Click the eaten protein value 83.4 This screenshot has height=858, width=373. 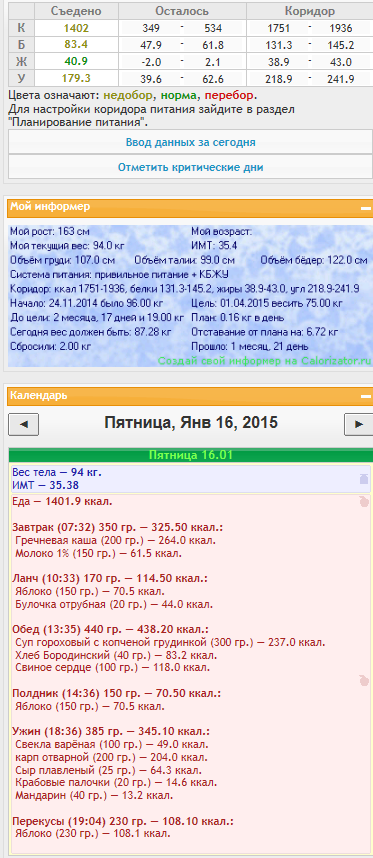(x=76, y=44)
